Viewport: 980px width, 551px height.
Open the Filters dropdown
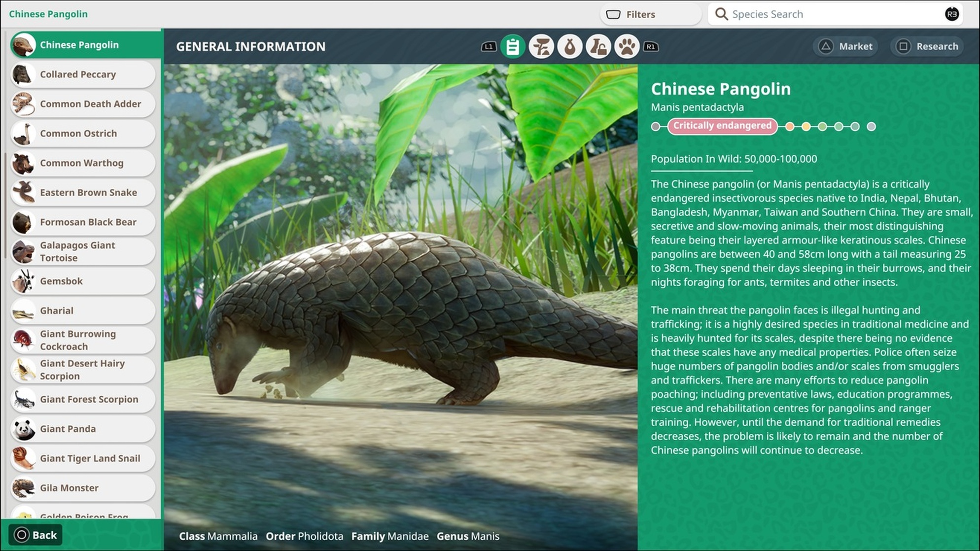(x=650, y=14)
